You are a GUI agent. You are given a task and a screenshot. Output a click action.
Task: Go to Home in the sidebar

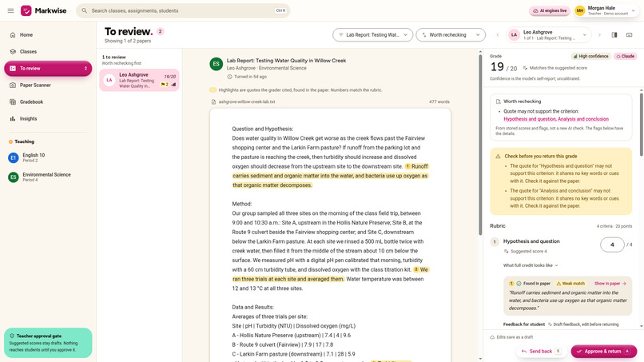tap(48, 35)
